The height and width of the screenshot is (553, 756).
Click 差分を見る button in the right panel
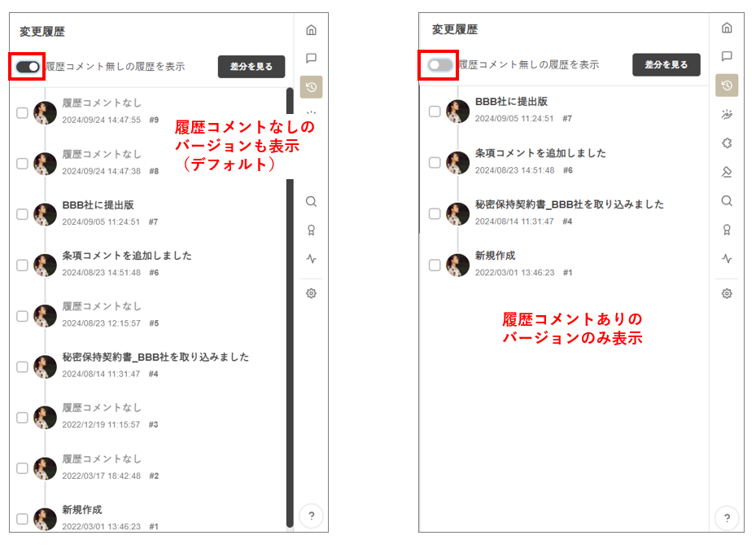(x=666, y=65)
